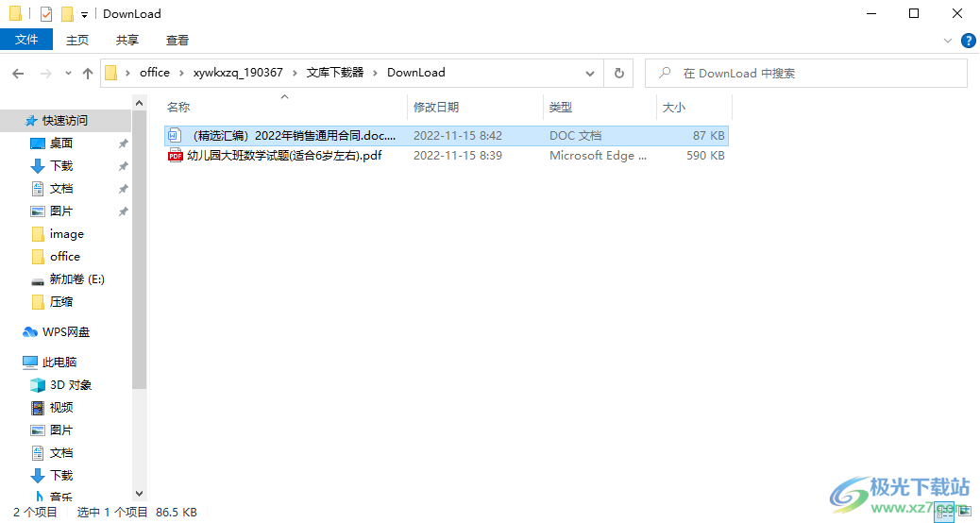Click navigation pane scroll up arrow

click(x=140, y=103)
